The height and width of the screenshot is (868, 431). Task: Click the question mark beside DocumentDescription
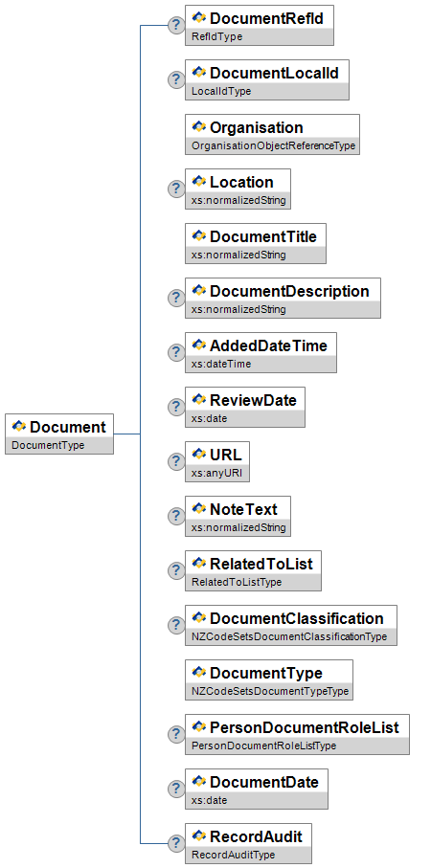(x=176, y=298)
